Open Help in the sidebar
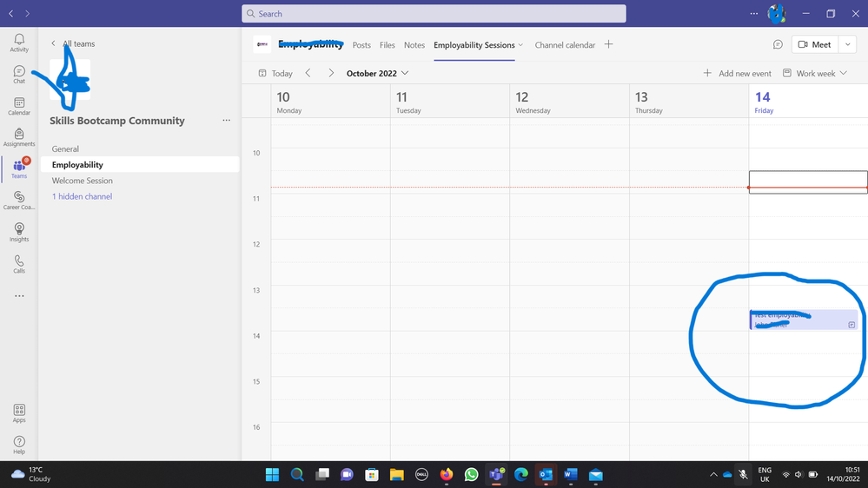 tap(19, 445)
